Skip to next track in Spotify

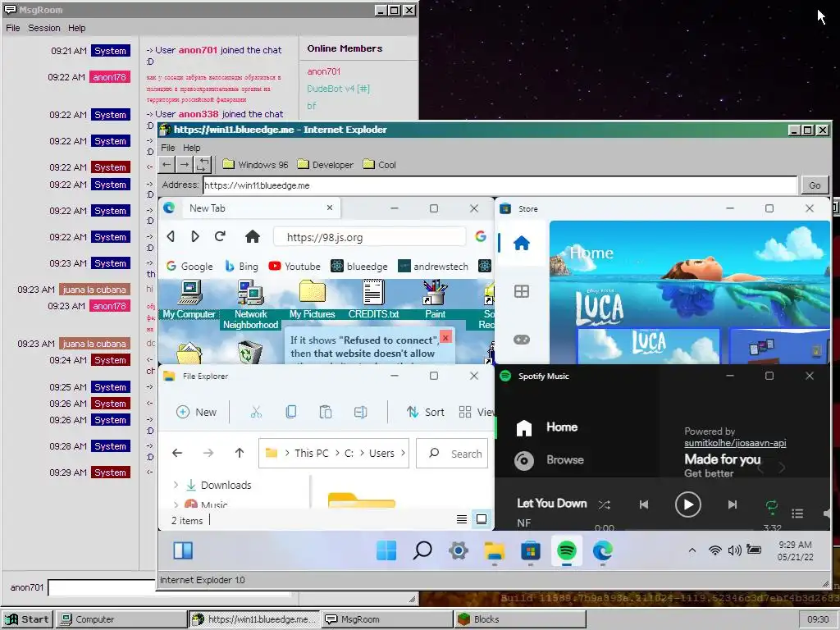point(733,504)
